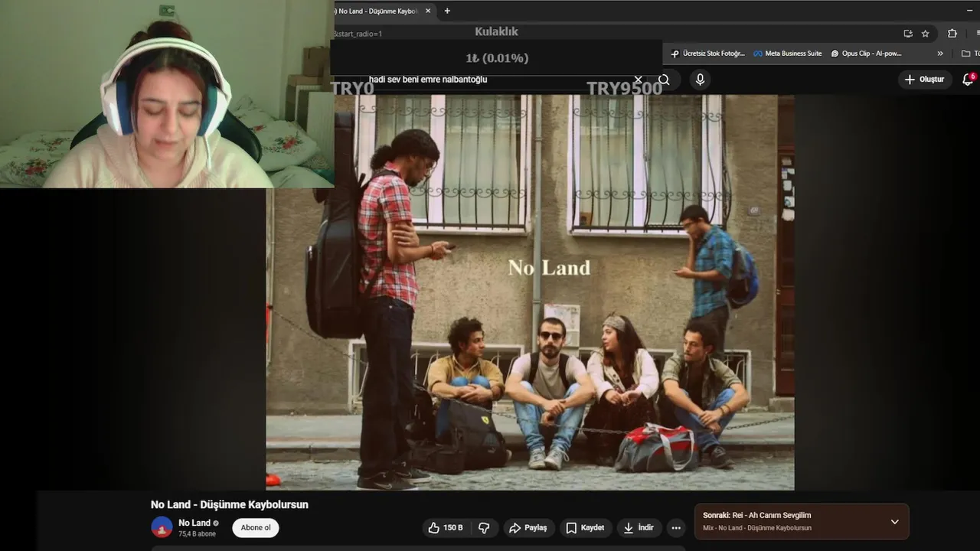Open the notifications bell
The height and width of the screenshot is (551, 980).
[968, 80]
